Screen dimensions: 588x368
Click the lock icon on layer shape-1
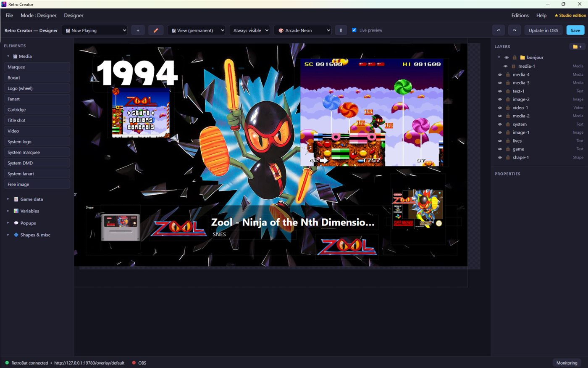(x=508, y=157)
